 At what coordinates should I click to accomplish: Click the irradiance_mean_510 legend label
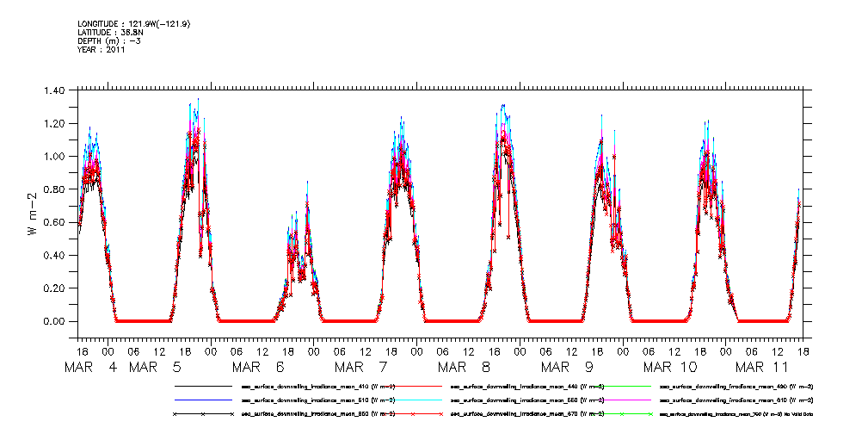point(317,400)
